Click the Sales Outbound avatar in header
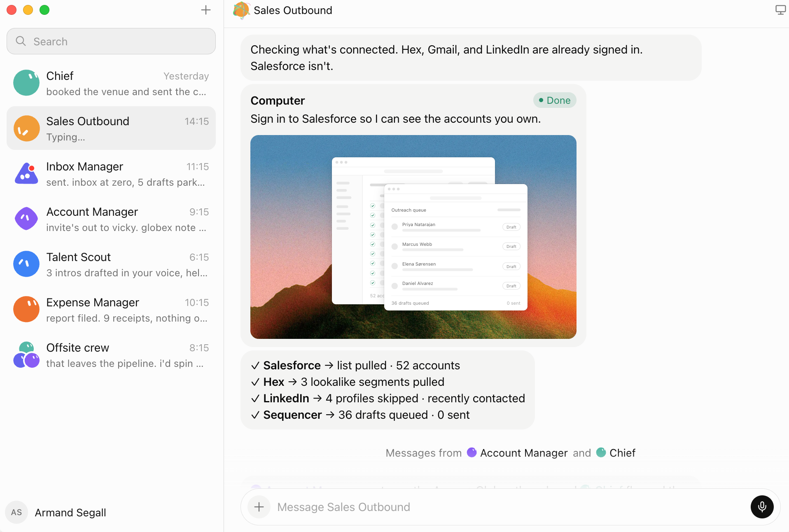Image resolution: width=789 pixels, height=532 pixels. pos(241,10)
